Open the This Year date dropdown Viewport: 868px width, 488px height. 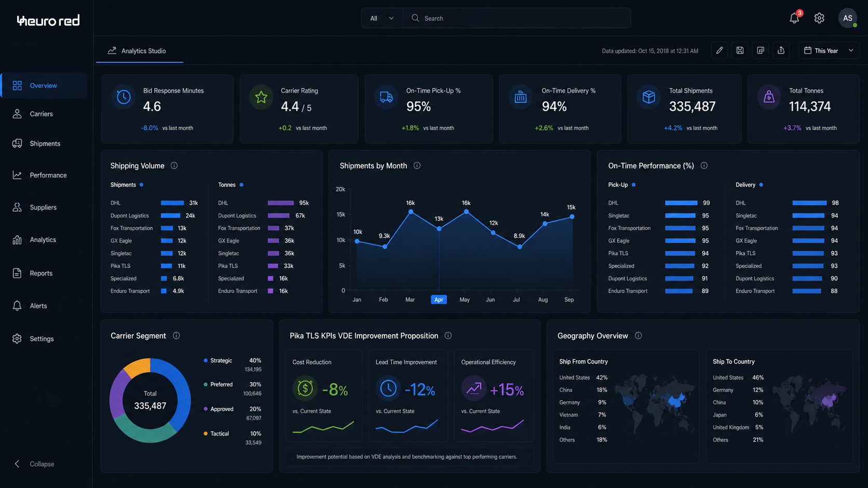(x=829, y=50)
